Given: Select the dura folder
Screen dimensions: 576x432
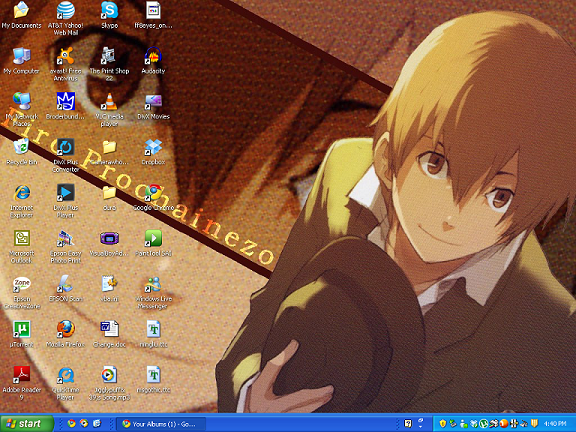Looking at the screenshot, I should click(x=109, y=192).
